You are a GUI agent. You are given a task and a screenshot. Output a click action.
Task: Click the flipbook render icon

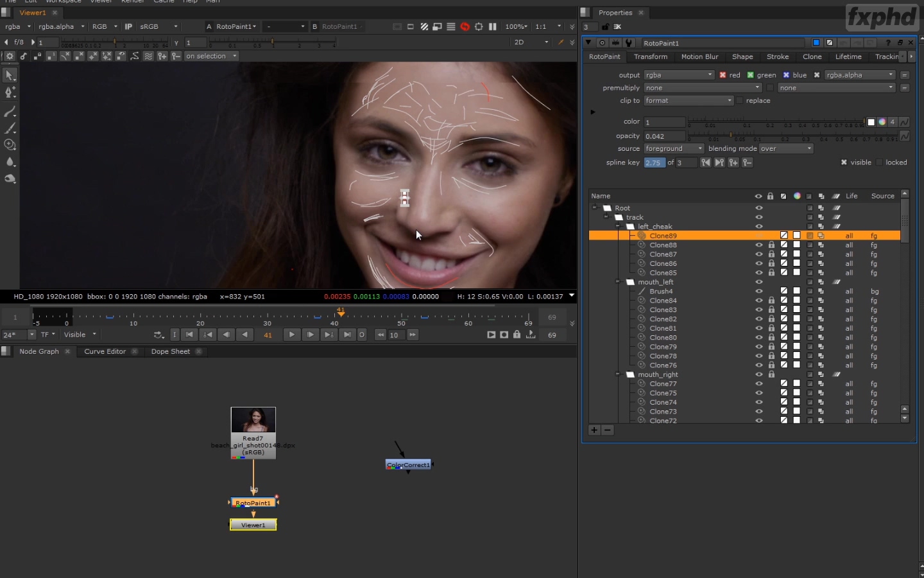[491, 335]
